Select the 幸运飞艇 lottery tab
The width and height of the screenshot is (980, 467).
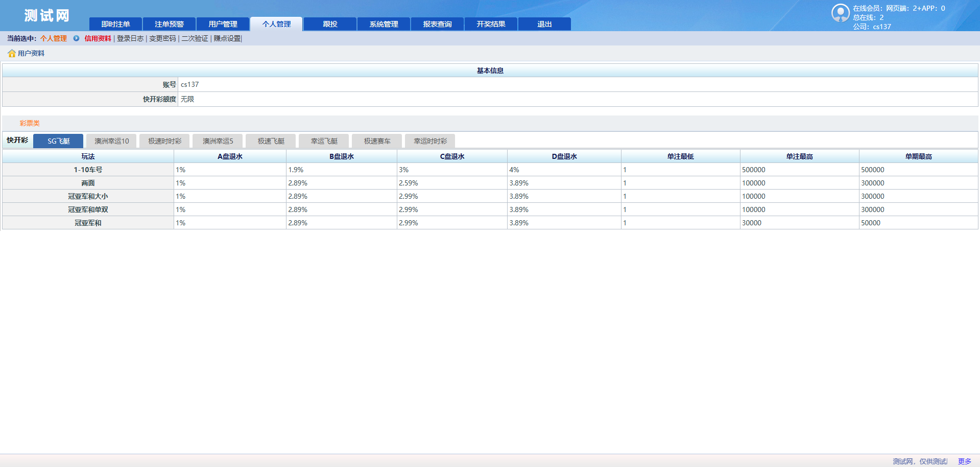pyautogui.click(x=324, y=141)
